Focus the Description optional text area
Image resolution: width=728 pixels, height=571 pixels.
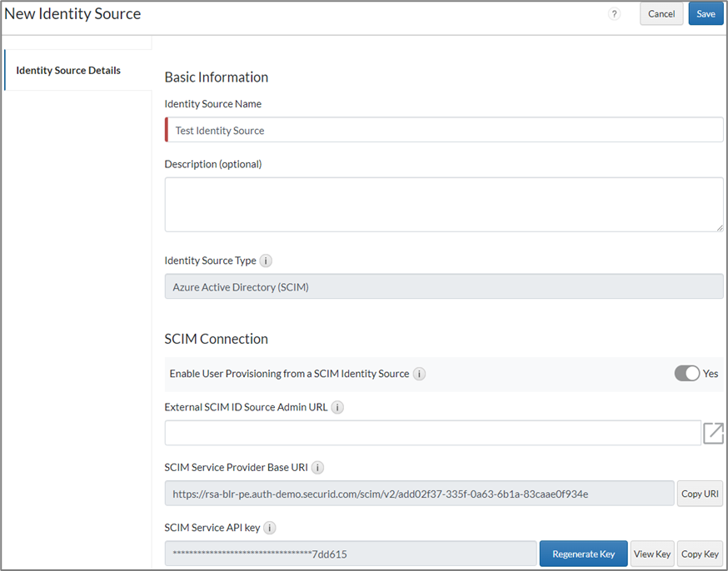(443, 204)
